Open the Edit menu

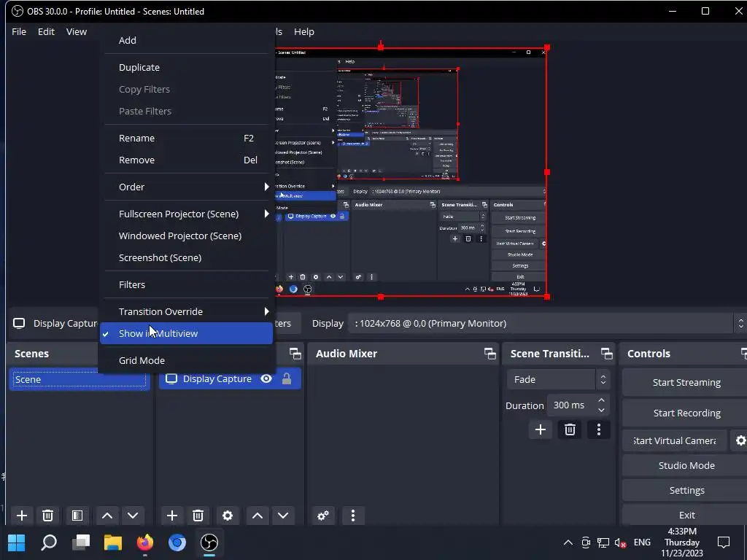pos(46,31)
